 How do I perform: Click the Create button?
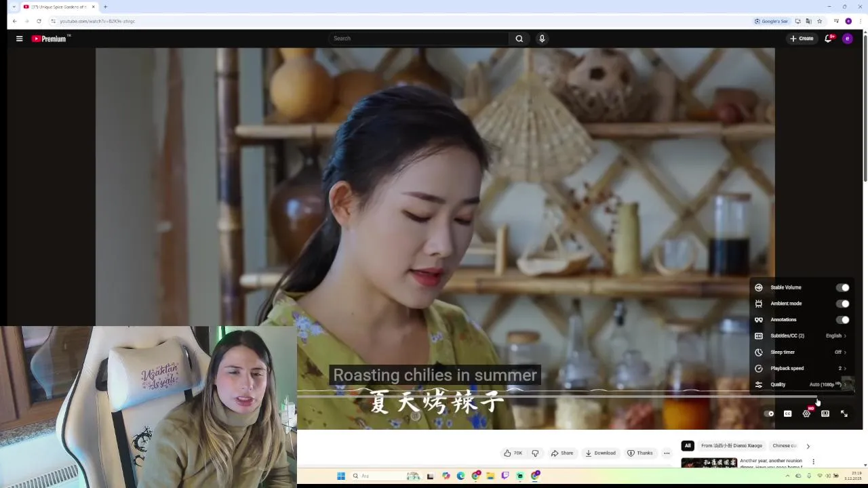[802, 39]
